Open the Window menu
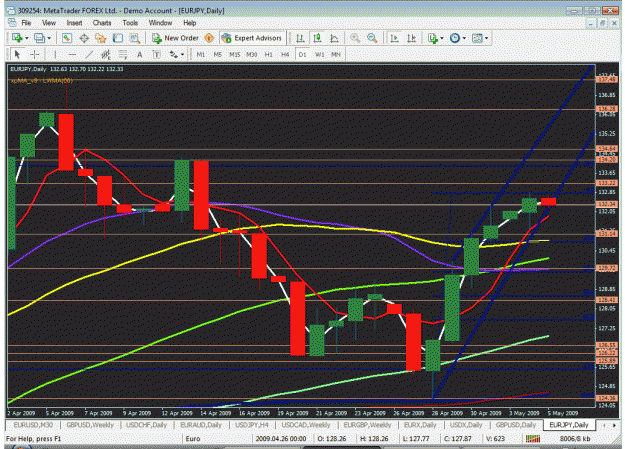 pos(160,23)
